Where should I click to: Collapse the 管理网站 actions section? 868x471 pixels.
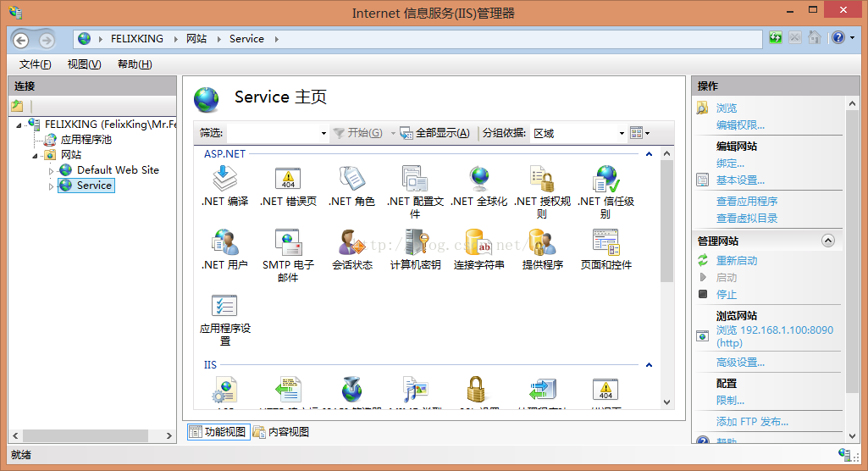tap(828, 241)
